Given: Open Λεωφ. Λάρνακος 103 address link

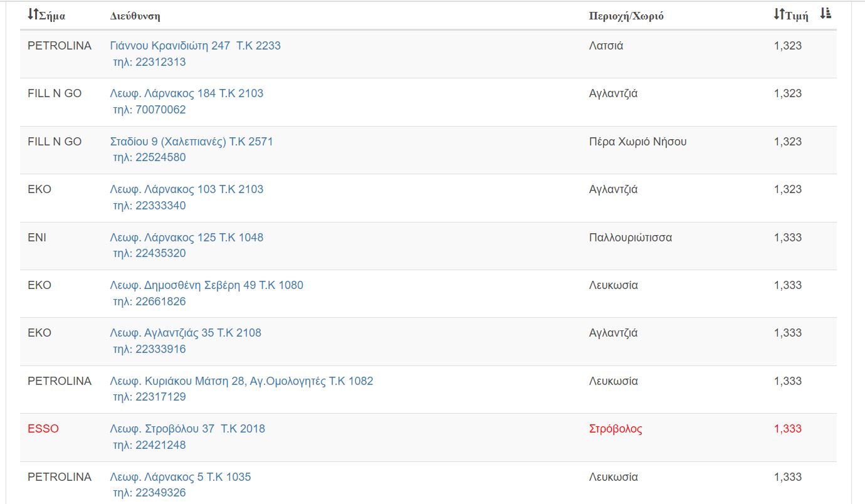Looking at the screenshot, I should click(187, 189).
